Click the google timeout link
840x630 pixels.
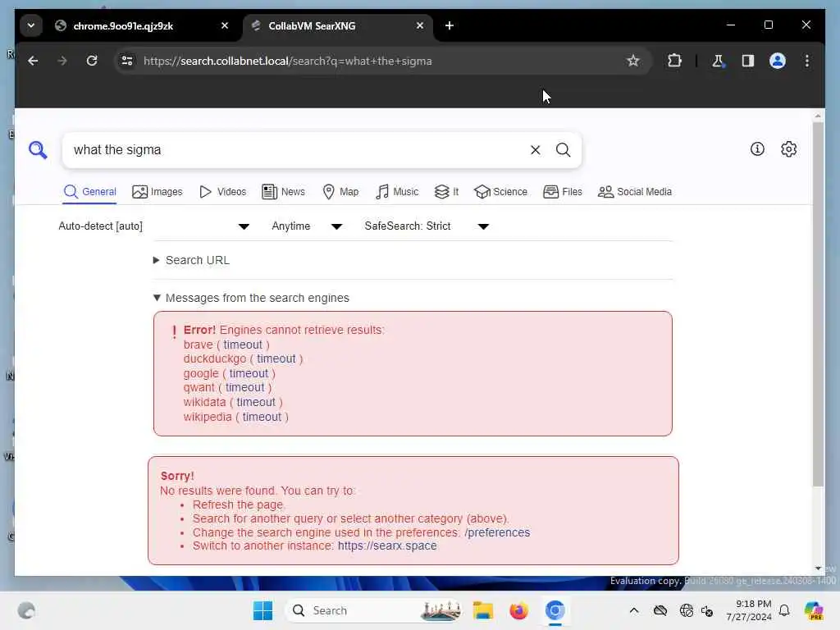coord(249,373)
